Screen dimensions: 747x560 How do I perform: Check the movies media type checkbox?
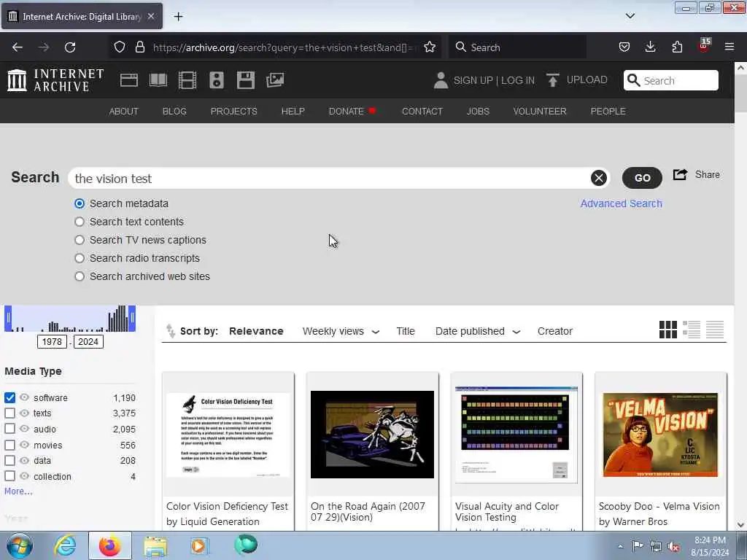pos(9,446)
